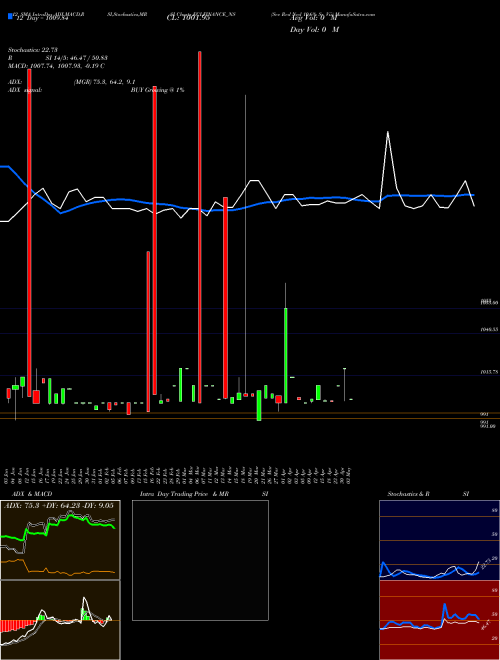The image size is (500, 660).
Task: Open the ADX indicator chart thumbnail
Action: point(60,540)
